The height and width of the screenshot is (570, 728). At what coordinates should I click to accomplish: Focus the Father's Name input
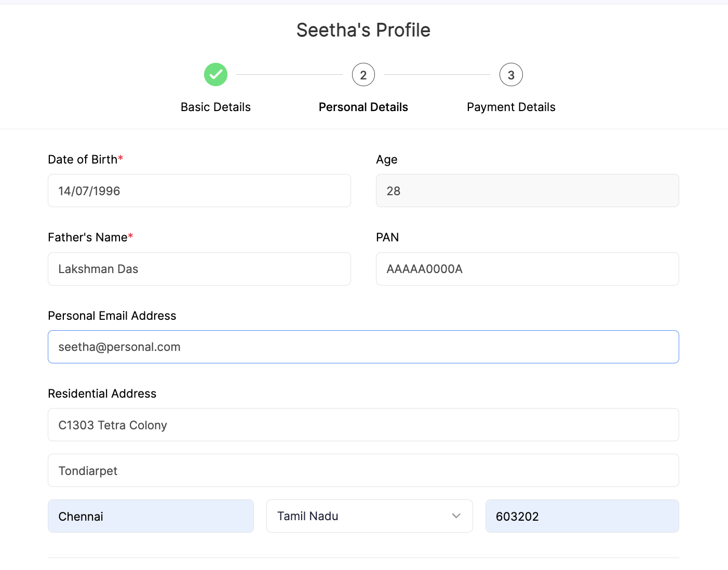tap(199, 269)
